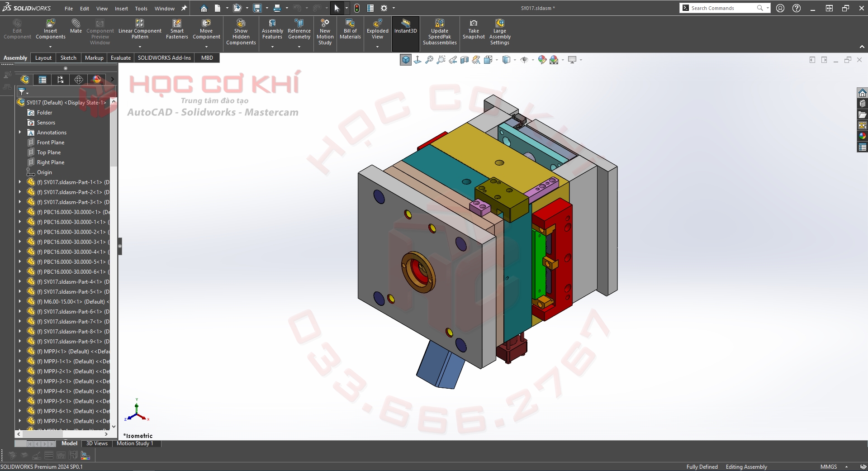The image size is (868, 471).
Task: Switch to the 3D Views tab
Action: coord(97,443)
